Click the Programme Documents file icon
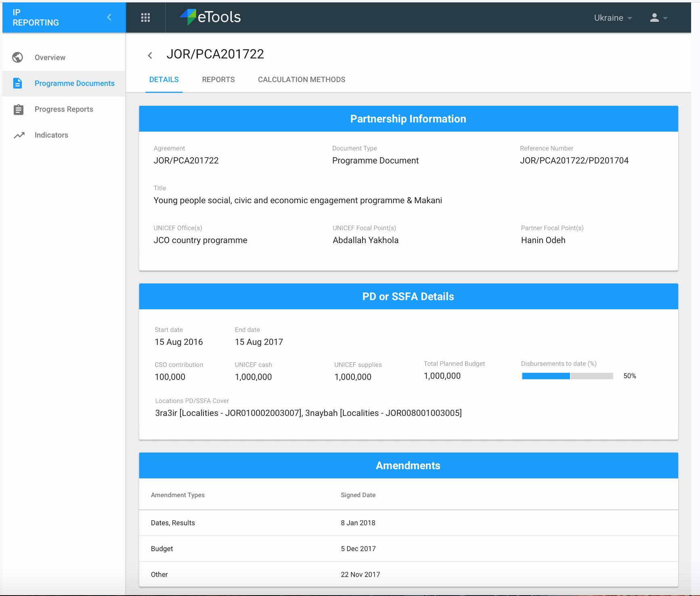700x596 pixels. (x=18, y=83)
